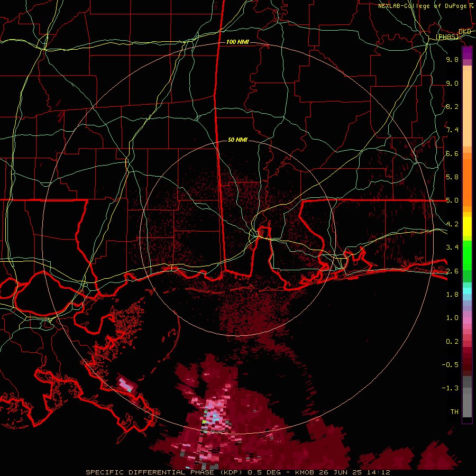Click the 9.8 value on color scale
The width and height of the screenshot is (476, 476).
(452, 59)
